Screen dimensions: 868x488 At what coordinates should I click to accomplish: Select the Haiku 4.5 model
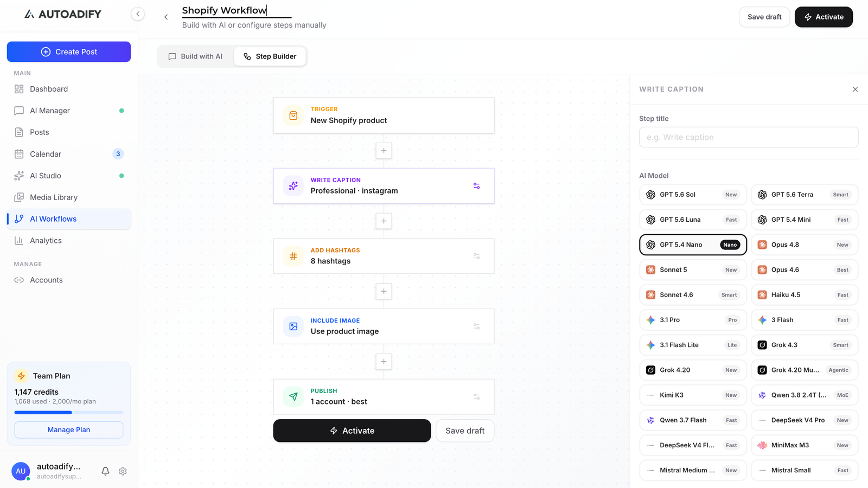point(805,295)
